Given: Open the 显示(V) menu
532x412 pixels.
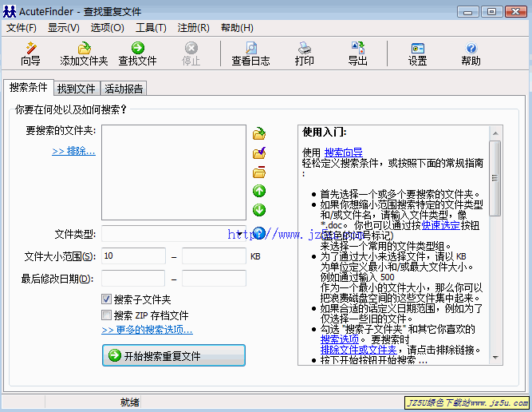Looking at the screenshot, I should pos(64,28).
